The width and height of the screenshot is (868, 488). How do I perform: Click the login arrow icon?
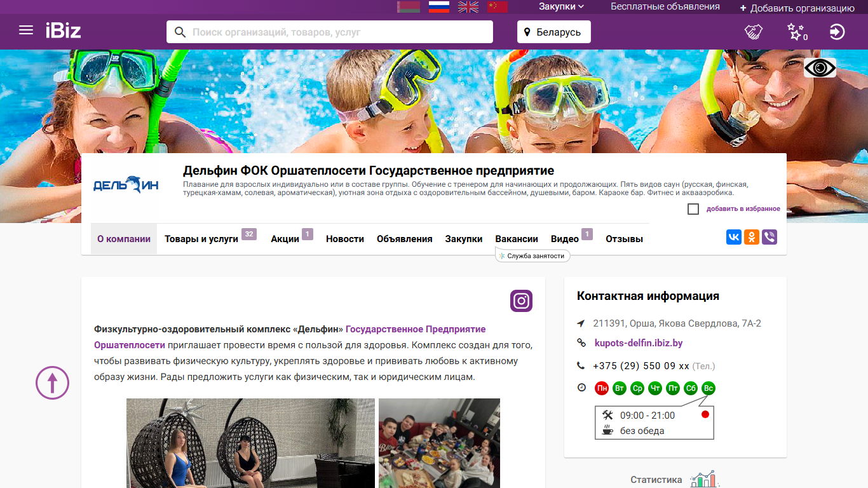837,32
